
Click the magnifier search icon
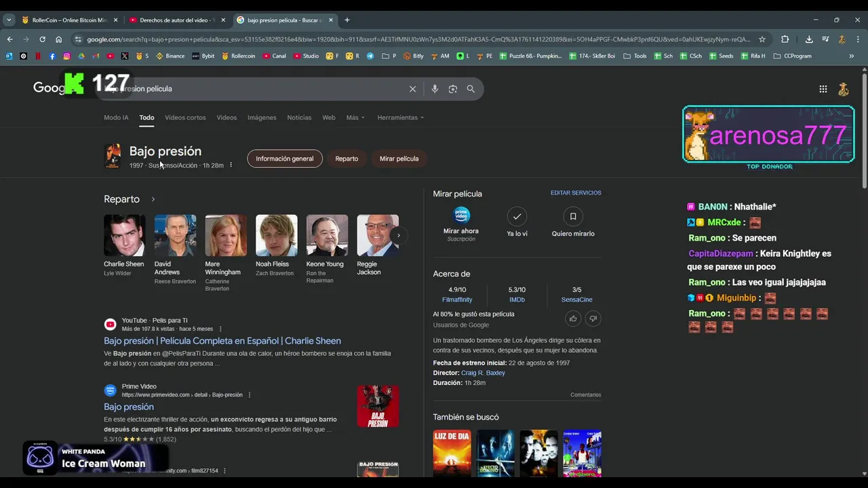471,89
